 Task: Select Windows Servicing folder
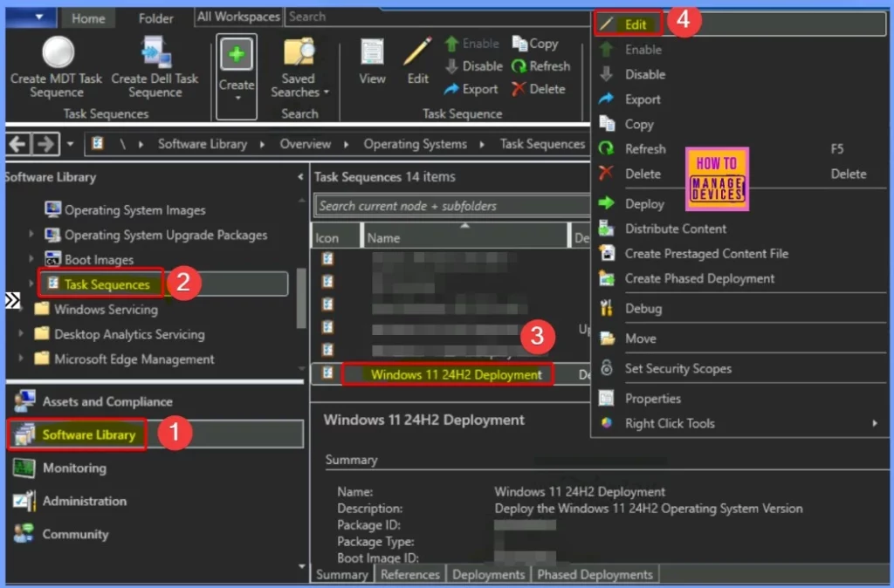click(x=106, y=310)
